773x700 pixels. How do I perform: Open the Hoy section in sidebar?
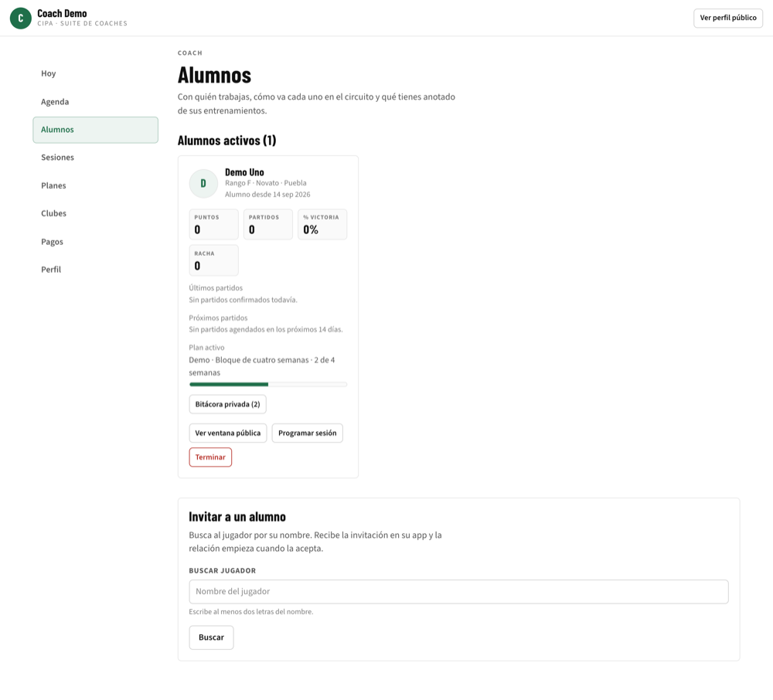[x=96, y=73]
